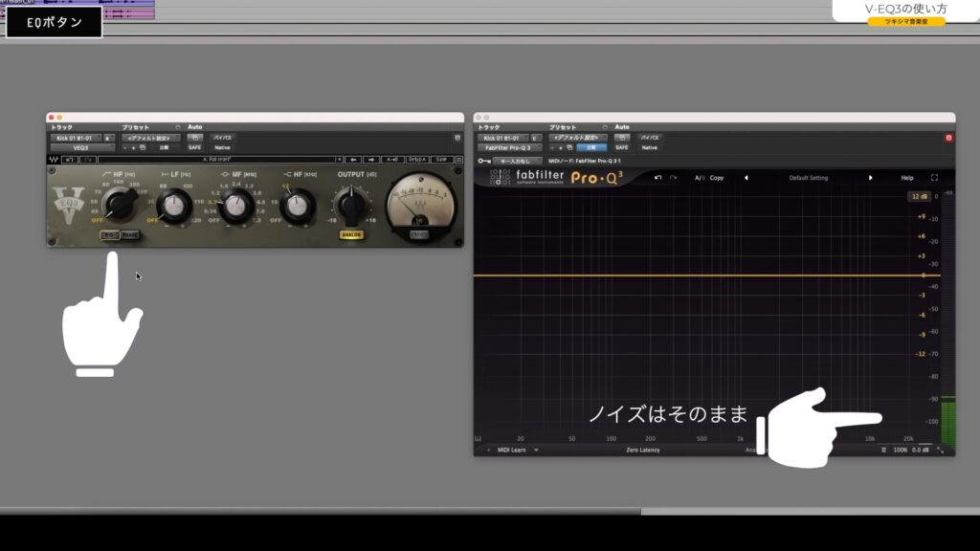Redo in FabFilter Pro-Q 3
The height and width of the screenshot is (551, 980).
674,178
